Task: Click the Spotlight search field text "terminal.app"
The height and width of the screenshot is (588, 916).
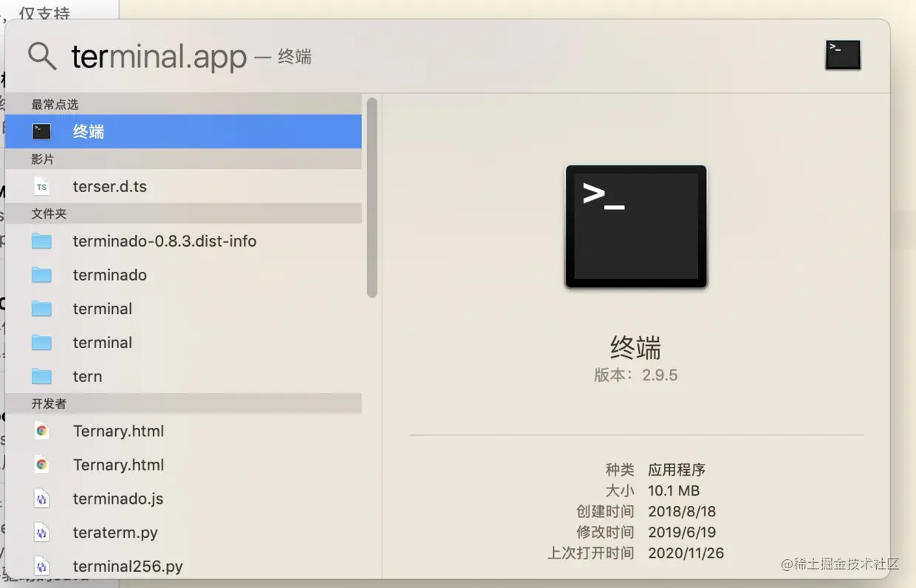Action: (x=159, y=57)
